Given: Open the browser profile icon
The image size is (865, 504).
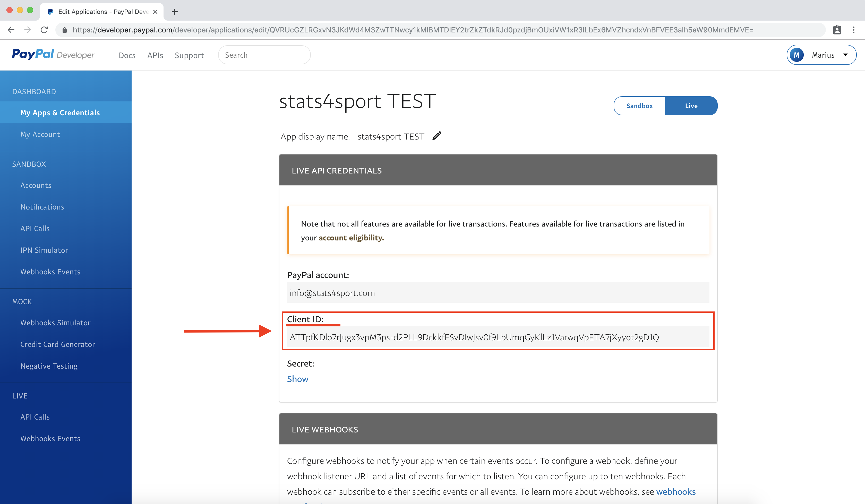Looking at the screenshot, I should click(837, 30).
